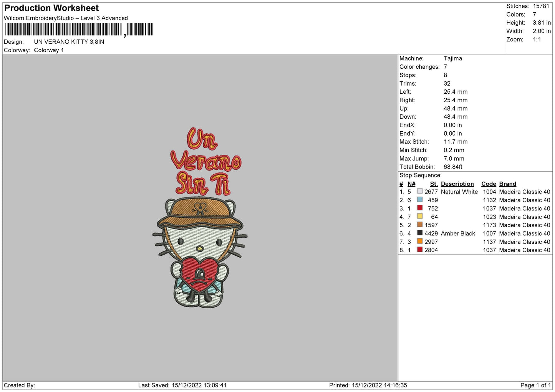Click the Hello Kitty embroidery design preview
Screen dimensions: 555x392
point(200,253)
